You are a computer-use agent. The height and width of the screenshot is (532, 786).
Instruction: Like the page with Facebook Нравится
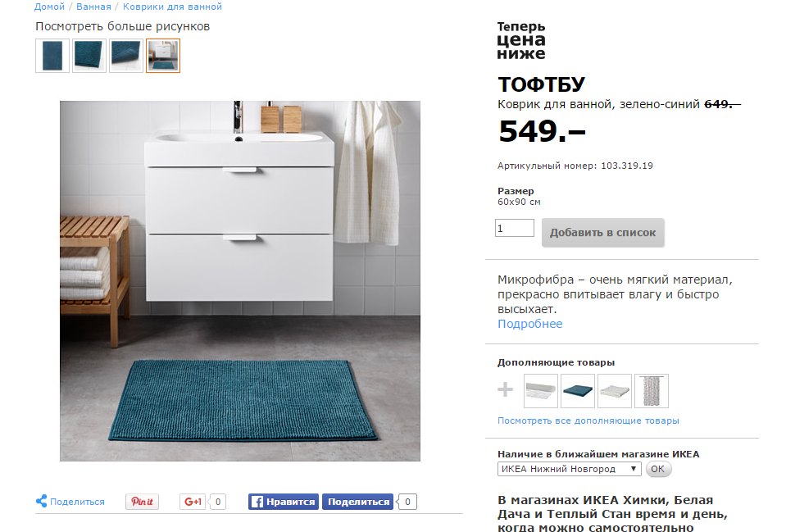click(284, 502)
